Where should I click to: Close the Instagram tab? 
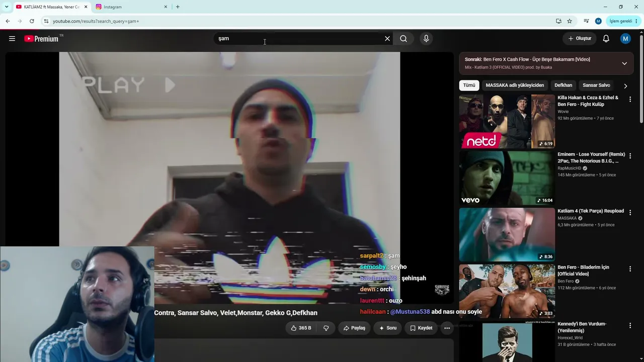point(166,7)
